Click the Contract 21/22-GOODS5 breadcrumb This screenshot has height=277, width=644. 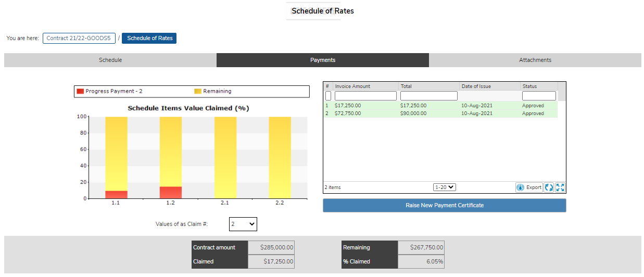pyautogui.click(x=79, y=38)
